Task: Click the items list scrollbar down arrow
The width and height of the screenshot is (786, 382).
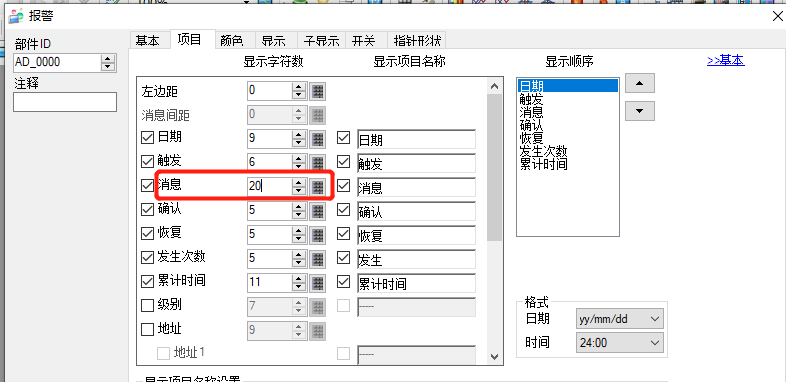Action: tap(495, 357)
